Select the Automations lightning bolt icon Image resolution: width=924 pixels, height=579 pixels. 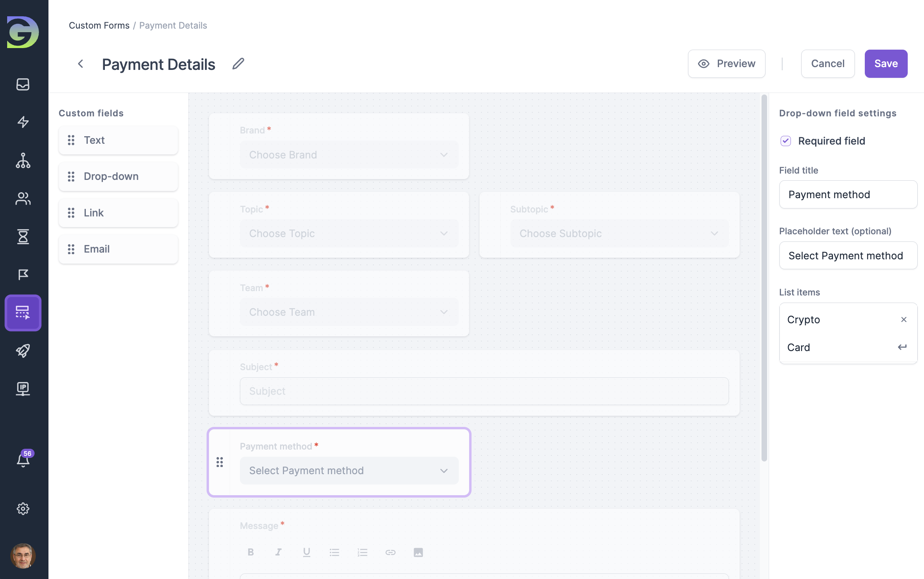coord(23,122)
